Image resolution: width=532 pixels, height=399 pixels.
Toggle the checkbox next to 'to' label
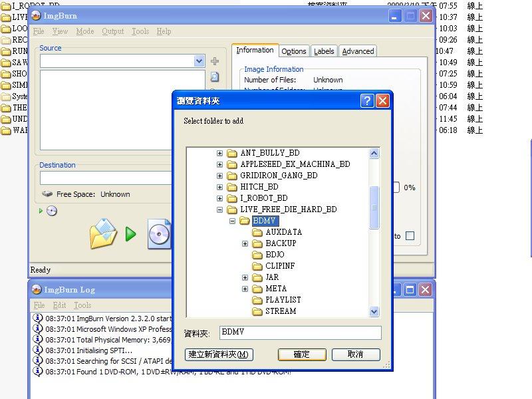click(x=410, y=236)
